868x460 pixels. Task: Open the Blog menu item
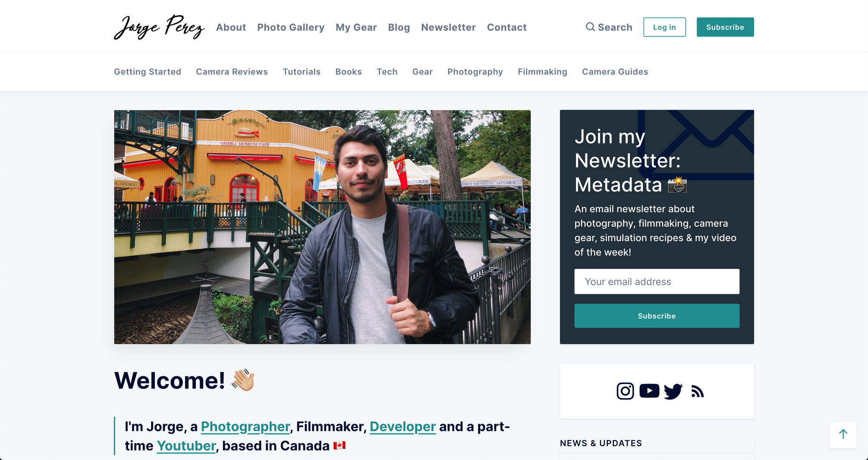click(399, 27)
